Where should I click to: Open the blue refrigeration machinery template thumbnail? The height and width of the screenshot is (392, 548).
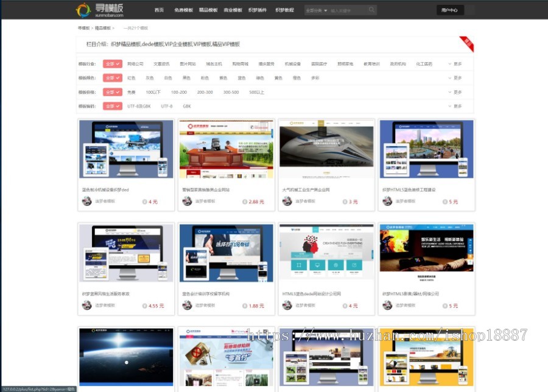(126, 149)
